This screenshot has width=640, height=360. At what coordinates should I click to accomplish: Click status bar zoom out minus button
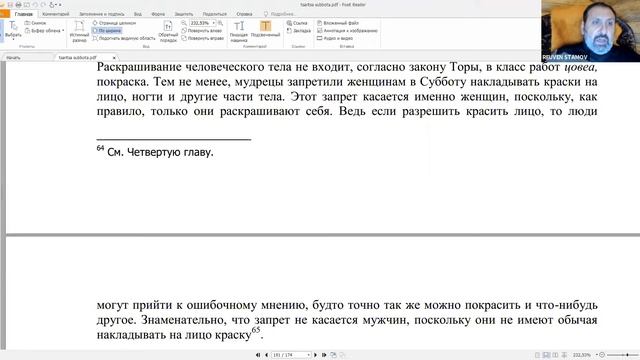pos(602,355)
